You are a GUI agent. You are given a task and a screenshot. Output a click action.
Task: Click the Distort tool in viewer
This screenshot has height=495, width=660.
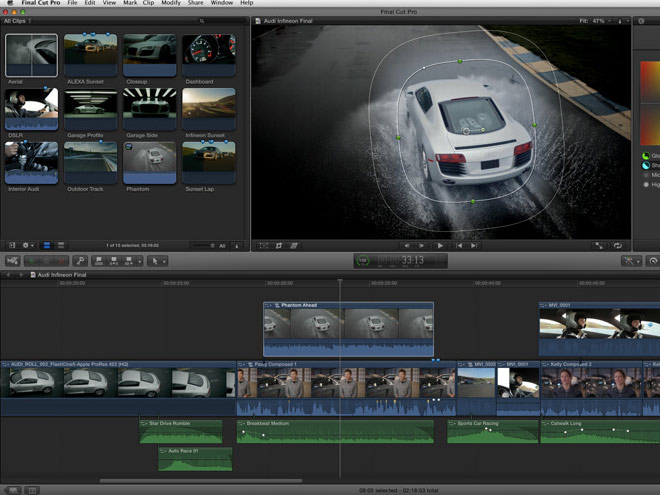[294, 245]
